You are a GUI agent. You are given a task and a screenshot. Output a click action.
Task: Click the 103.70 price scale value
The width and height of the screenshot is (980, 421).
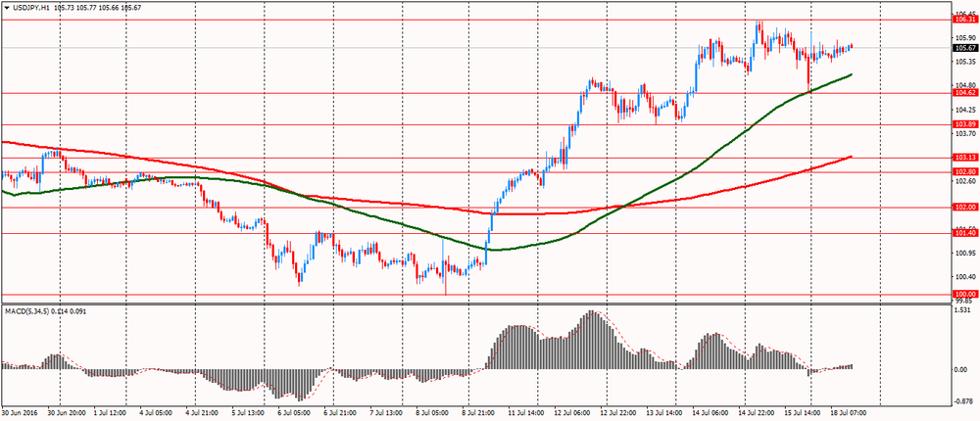coord(965,134)
